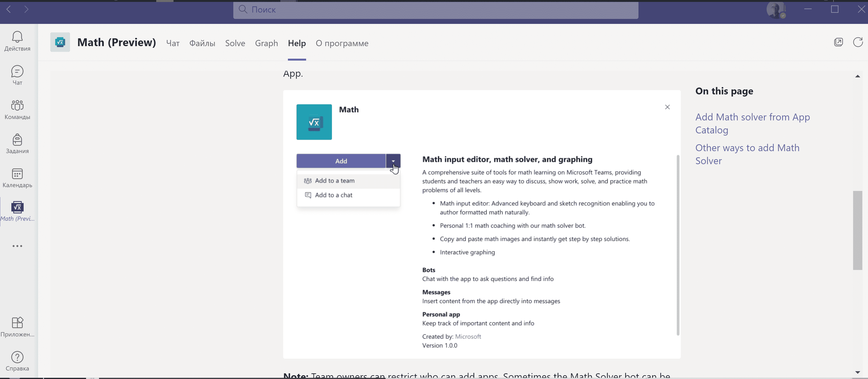Focus the Поиск search field

tap(436, 10)
